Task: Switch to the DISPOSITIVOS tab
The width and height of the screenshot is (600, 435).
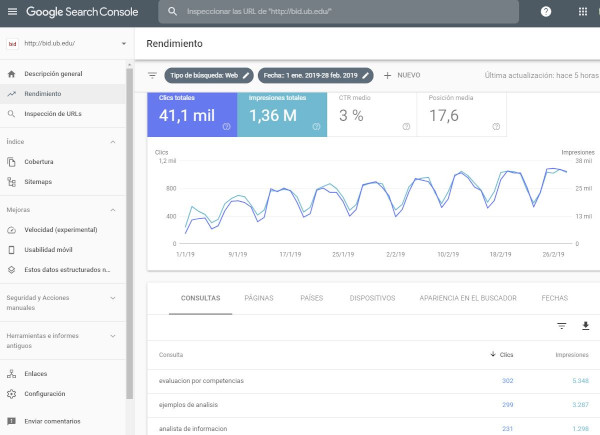Action: [x=372, y=298]
